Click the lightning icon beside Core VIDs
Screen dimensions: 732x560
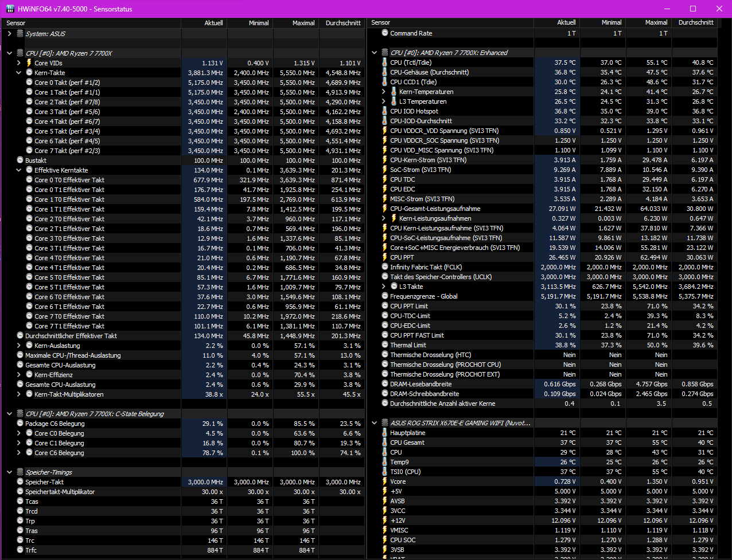(29, 63)
